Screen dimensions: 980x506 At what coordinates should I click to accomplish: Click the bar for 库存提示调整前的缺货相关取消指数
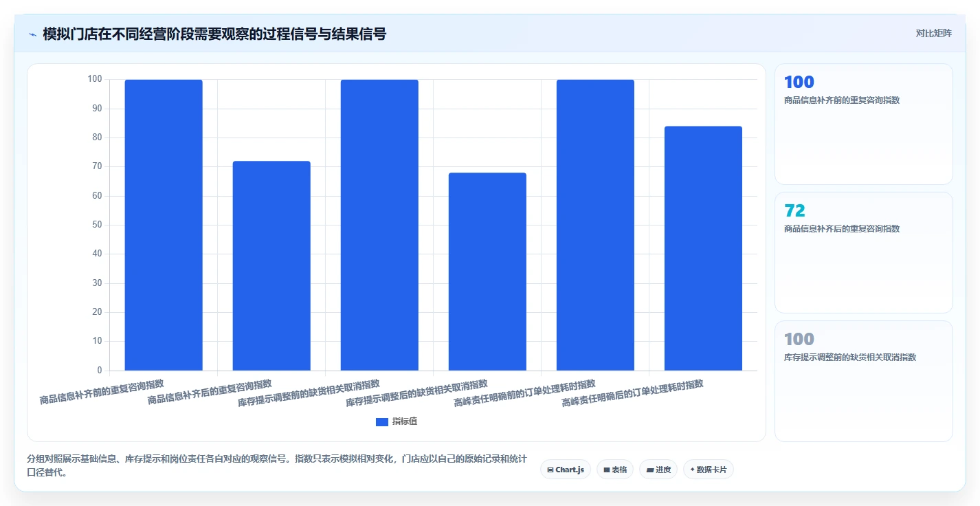[x=379, y=225]
